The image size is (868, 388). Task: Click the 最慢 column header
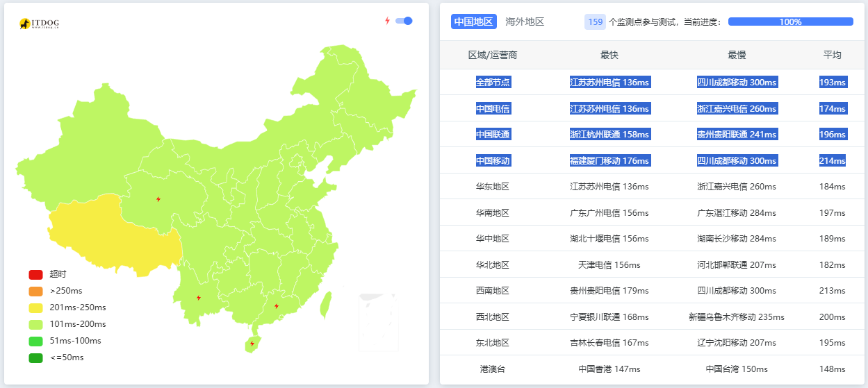click(737, 55)
